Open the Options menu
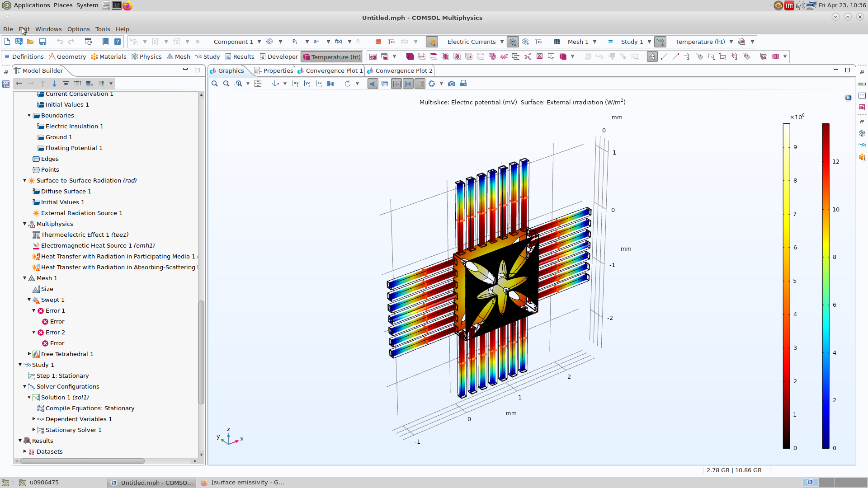This screenshot has width=868, height=488. tap(78, 29)
